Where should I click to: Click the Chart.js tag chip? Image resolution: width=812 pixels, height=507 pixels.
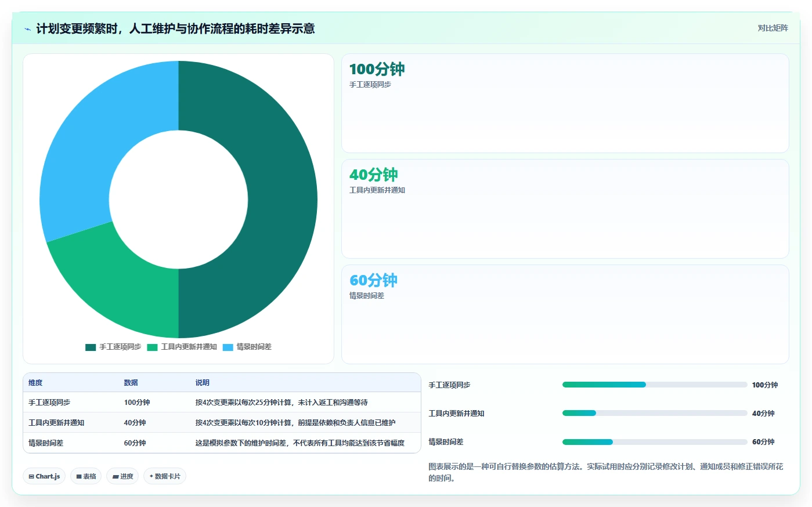pos(44,476)
